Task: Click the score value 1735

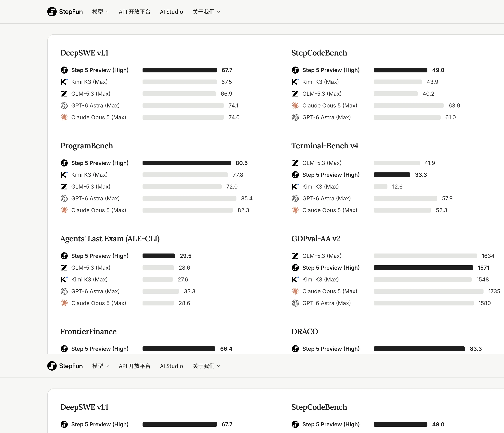Action: point(494,291)
